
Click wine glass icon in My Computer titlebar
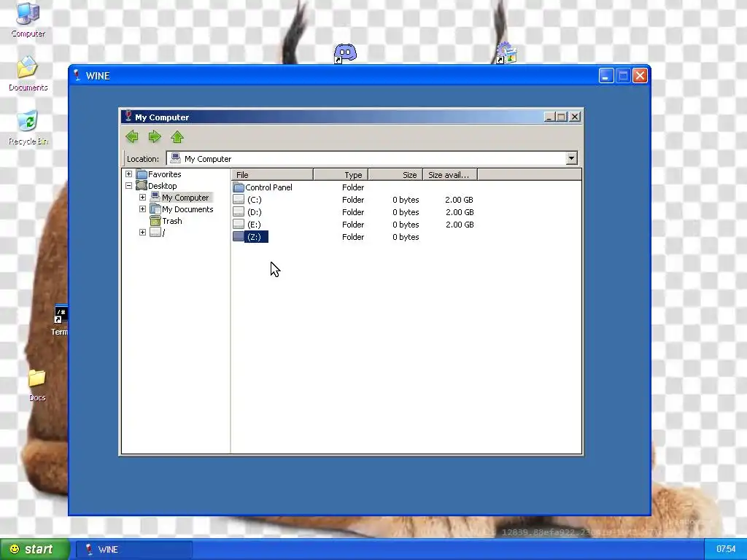click(128, 116)
